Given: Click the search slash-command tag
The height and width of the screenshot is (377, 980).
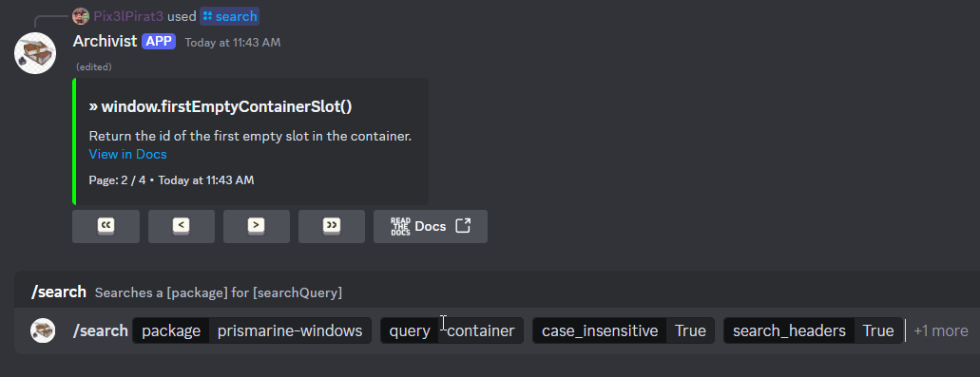Looking at the screenshot, I should [x=229, y=16].
